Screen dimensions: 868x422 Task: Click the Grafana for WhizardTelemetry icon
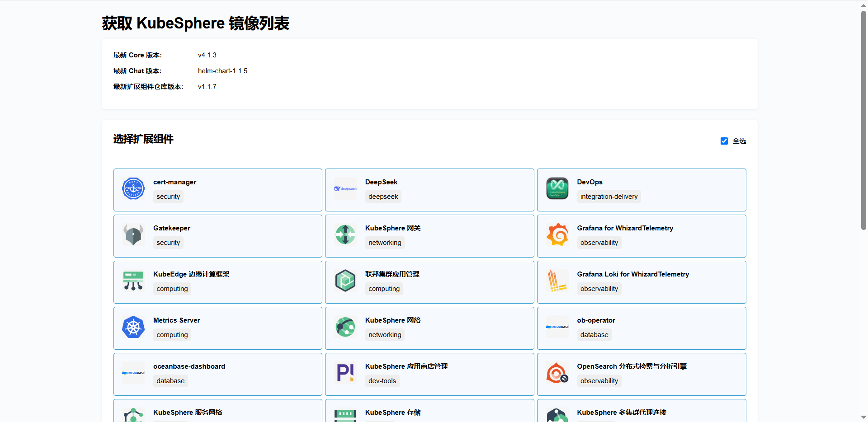click(x=557, y=235)
